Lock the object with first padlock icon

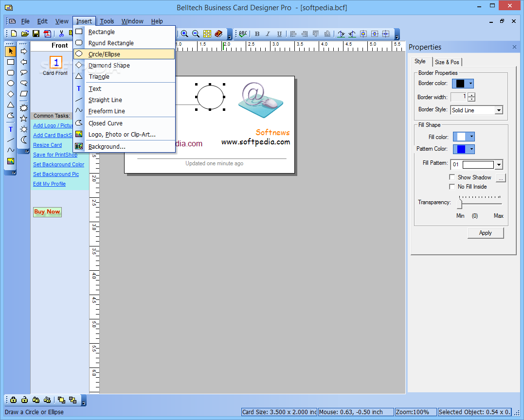tap(13, 400)
